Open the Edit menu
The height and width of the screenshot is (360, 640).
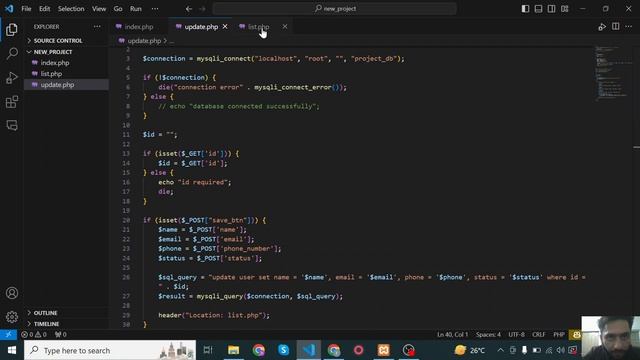44,9
